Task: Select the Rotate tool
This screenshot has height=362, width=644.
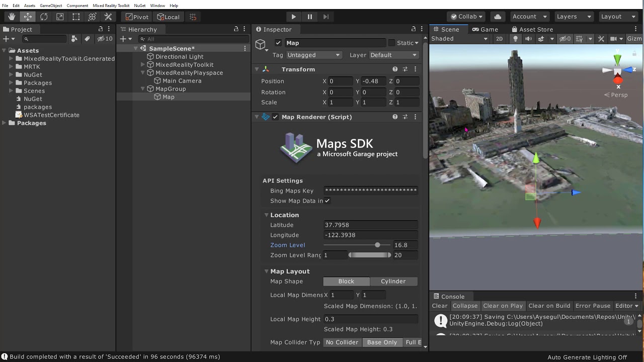Action: tap(44, 17)
